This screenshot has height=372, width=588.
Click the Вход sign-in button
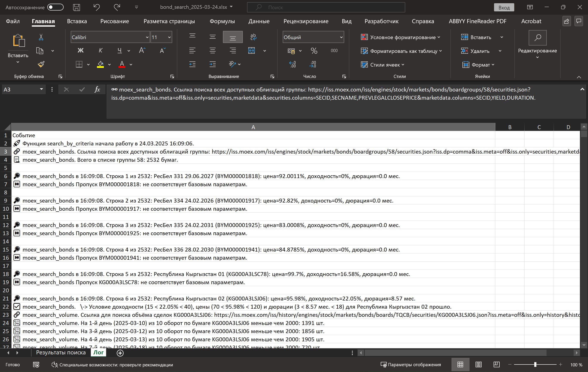pyautogui.click(x=504, y=7)
